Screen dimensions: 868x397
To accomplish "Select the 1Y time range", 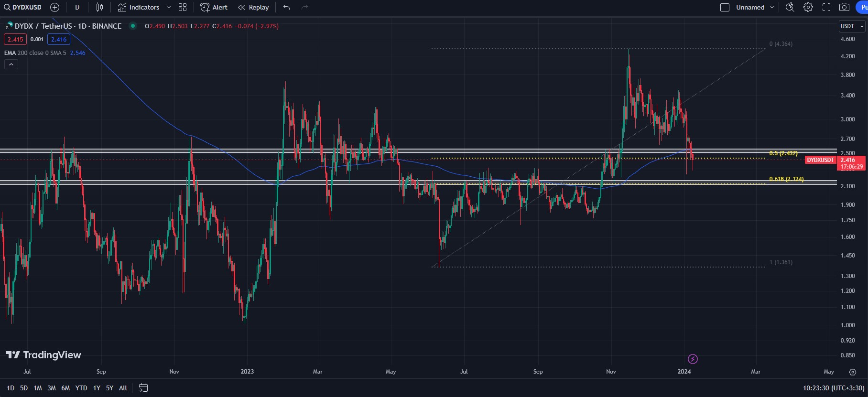I will click(97, 388).
